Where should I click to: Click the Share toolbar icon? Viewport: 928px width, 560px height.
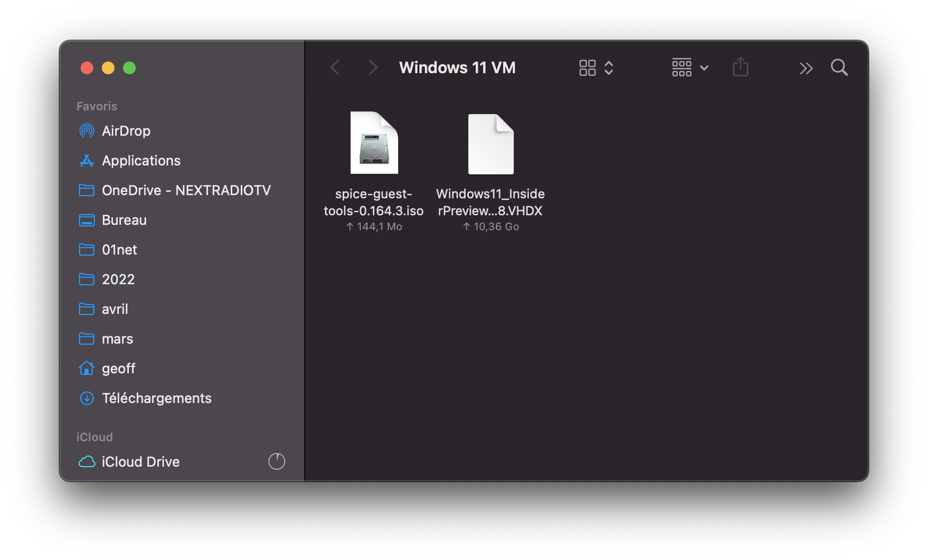(x=740, y=67)
